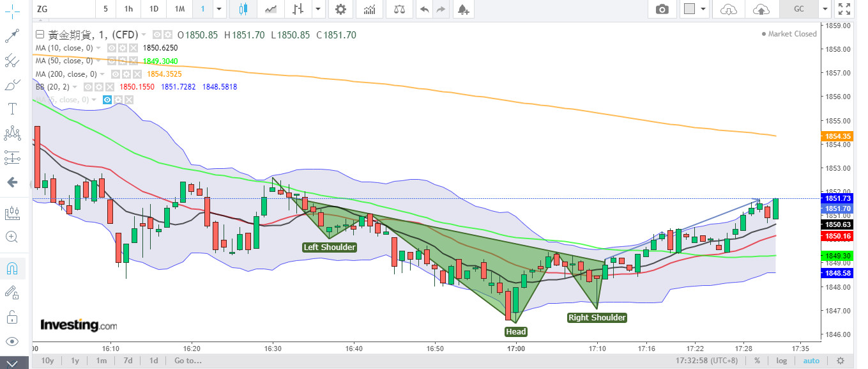Toggle magnet mode in the left sidebar
The height and width of the screenshot is (369, 868).
pos(11,268)
